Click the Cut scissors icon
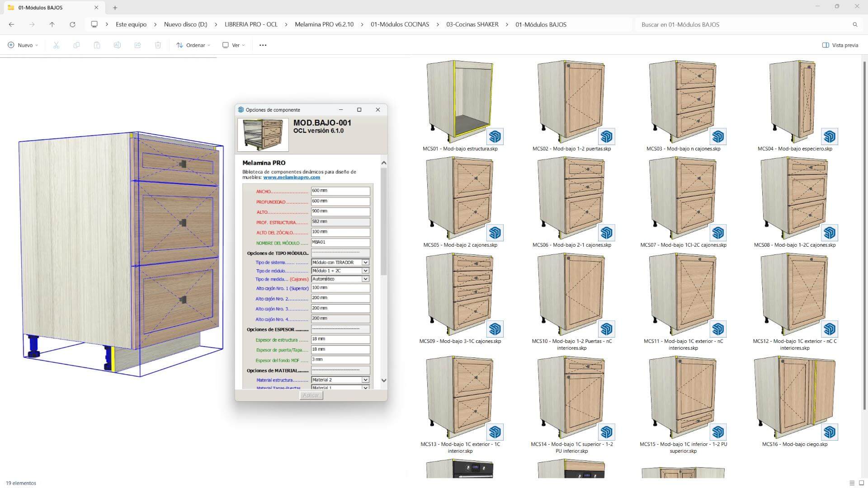 pyautogui.click(x=56, y=45)
